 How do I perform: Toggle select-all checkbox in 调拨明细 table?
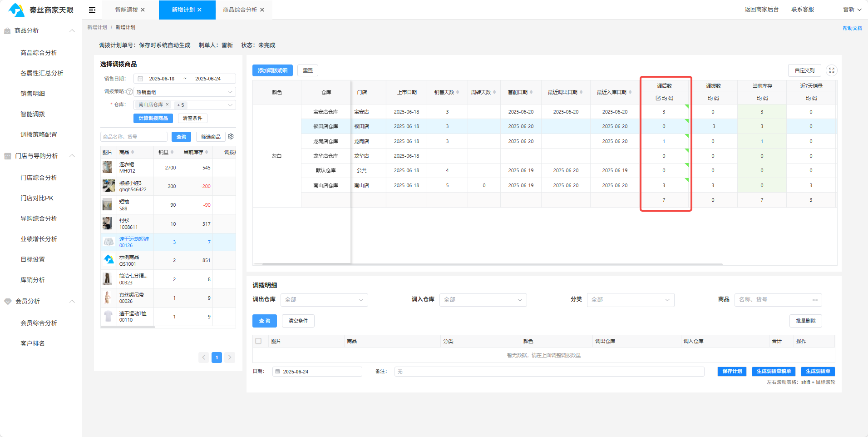[x=258, y=341]
